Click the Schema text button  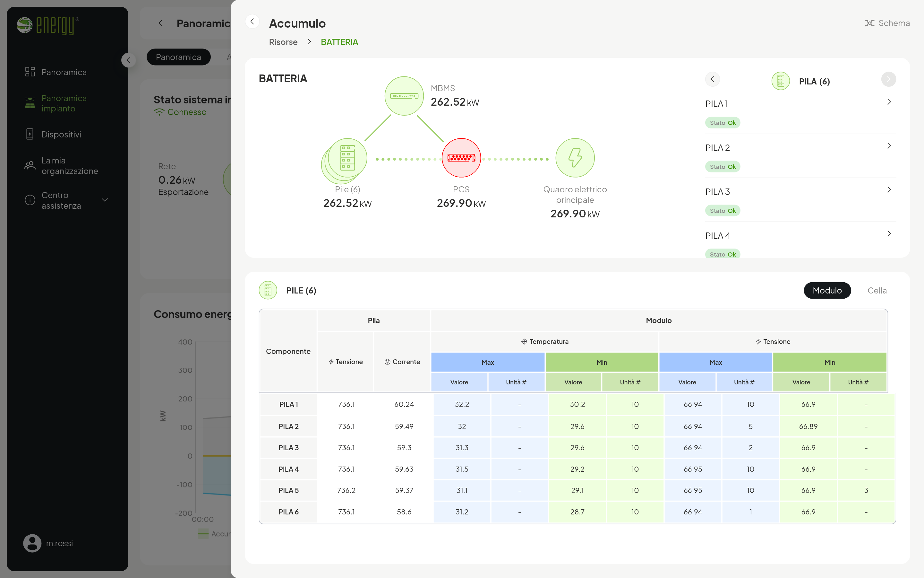(894, 23)
